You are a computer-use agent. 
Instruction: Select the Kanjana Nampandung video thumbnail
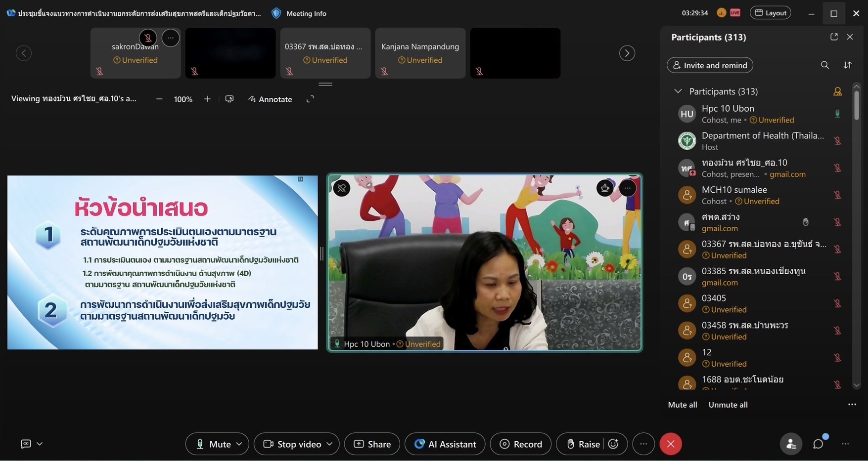pyautogui.click(x=420, y=53)
